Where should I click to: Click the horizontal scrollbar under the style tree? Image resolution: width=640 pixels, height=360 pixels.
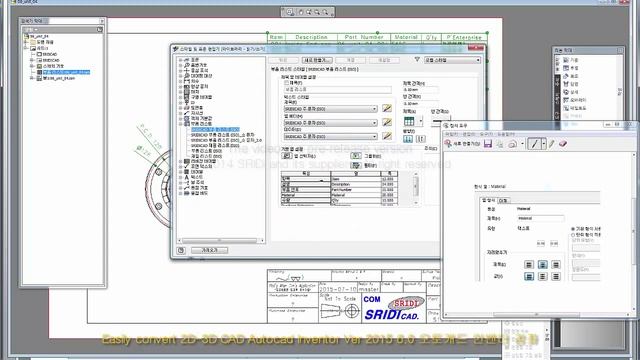click(x=221, y=240)
